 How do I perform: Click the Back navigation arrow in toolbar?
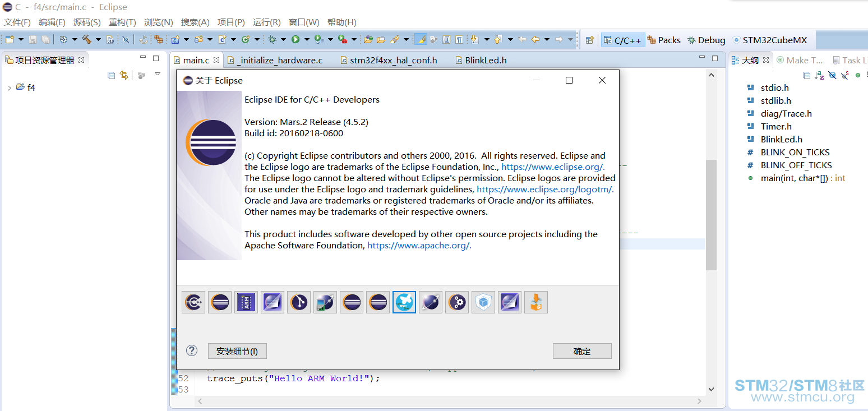535,39
